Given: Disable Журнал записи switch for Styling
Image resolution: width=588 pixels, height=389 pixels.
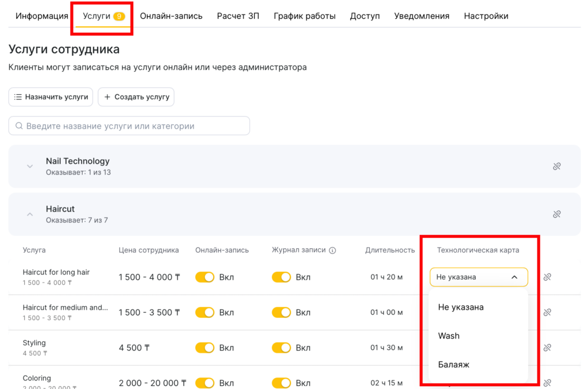Looking at the screenshot, I should pos(281,348).
